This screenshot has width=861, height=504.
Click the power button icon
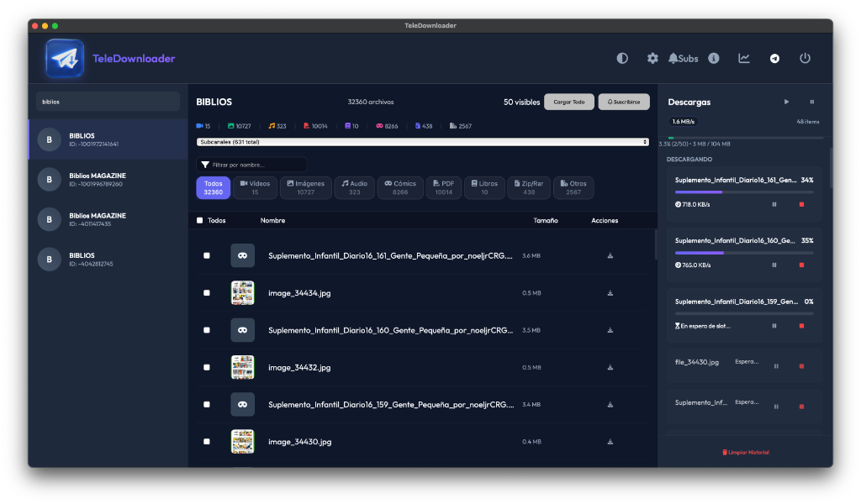[805, 58]
